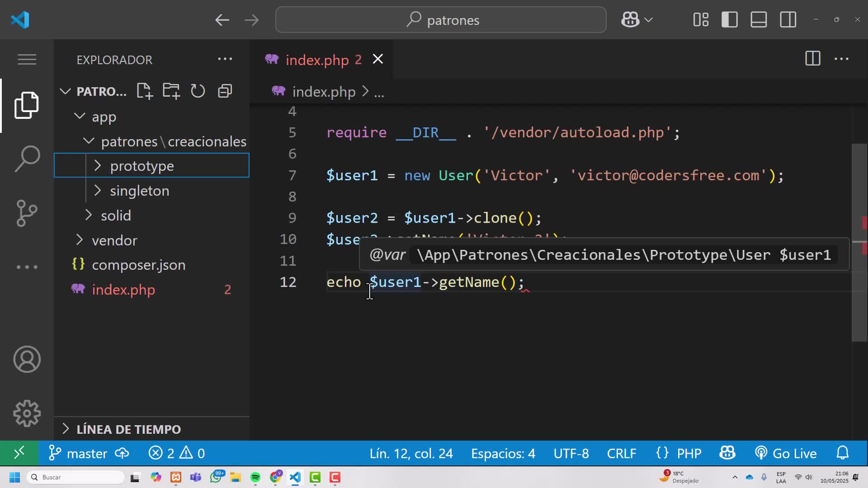Toggle the bottom panel
This screenshot has width=868, height=488.
coord(759,20)
